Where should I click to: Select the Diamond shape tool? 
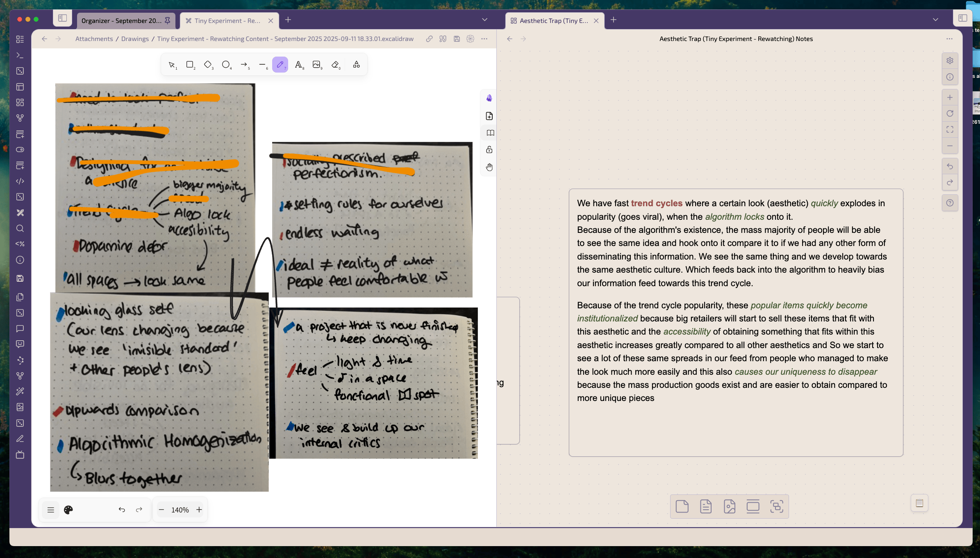tap(208, 64)
